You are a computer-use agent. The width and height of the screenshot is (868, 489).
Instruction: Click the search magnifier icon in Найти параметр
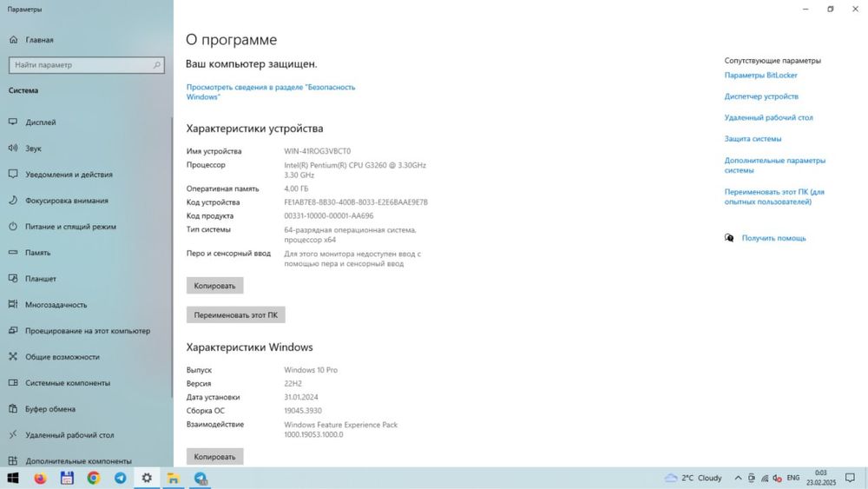point(156,65)
